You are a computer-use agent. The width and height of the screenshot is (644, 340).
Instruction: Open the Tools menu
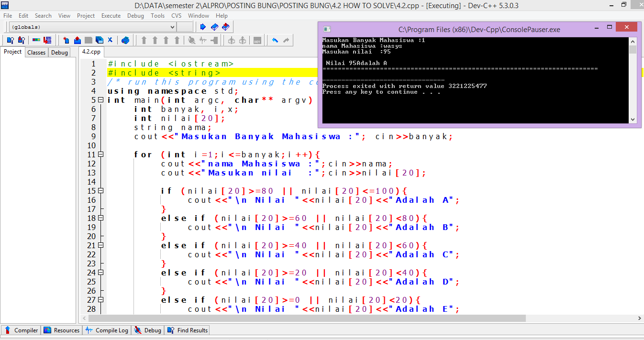pyautogui.click(x=157, y=16)
